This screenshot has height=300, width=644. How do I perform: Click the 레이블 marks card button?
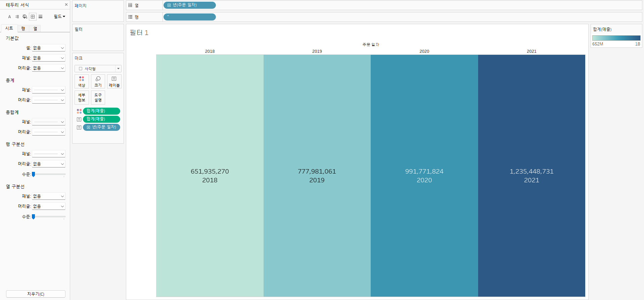pos(114,81)
